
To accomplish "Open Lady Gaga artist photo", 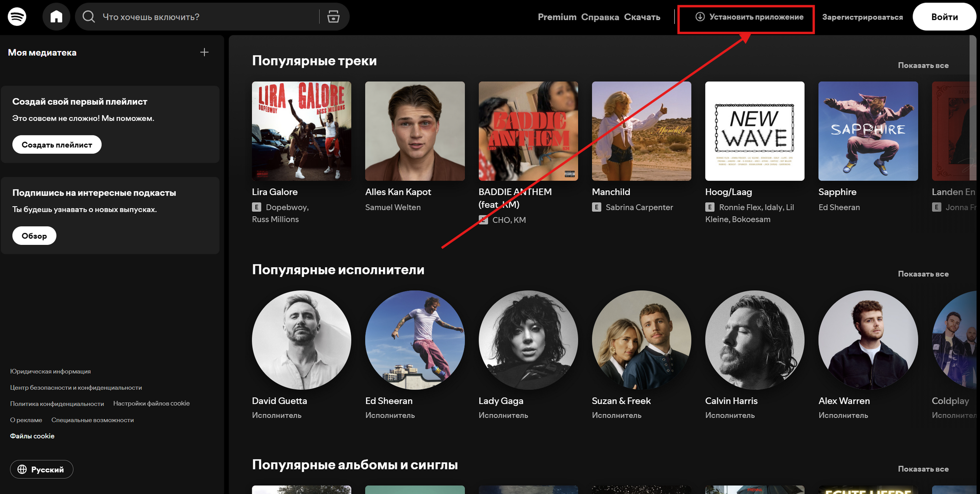I will pyautogui.click(x=528, y=340).
